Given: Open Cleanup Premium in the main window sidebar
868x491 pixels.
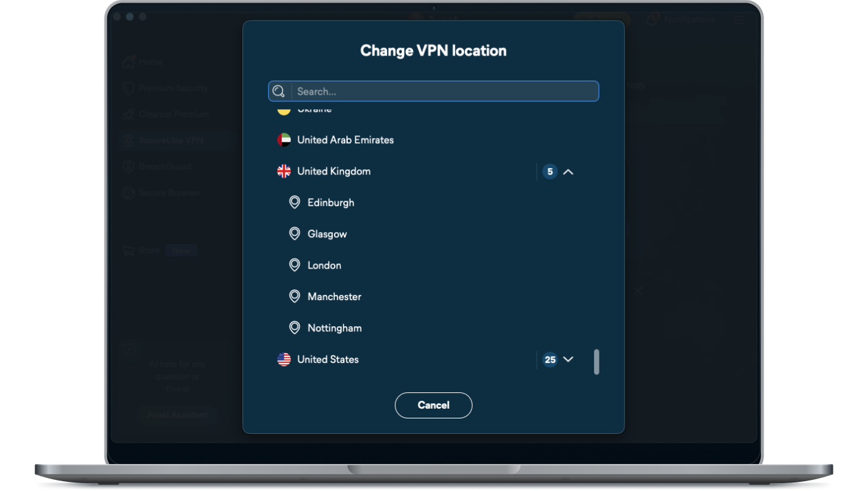Looking at the screenshot, I should pyautogui.click(x=174, y=114).
